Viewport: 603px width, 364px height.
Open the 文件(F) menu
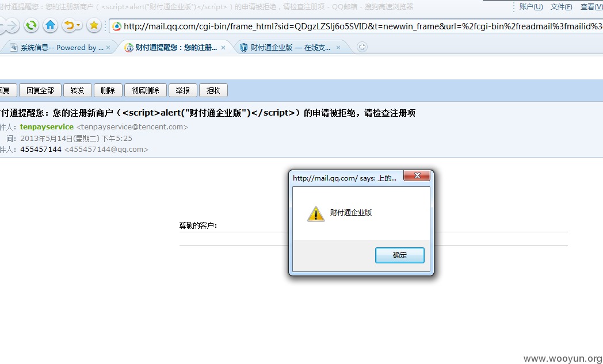point(561,7)
